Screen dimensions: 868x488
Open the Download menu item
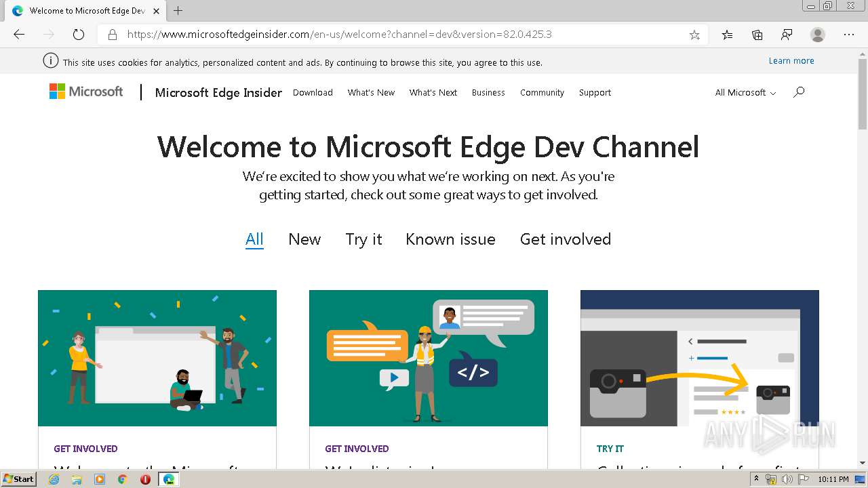[313, 93]
